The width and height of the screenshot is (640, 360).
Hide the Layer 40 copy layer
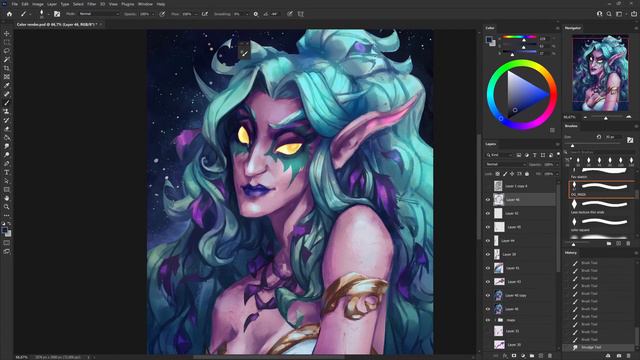click(x=488, y=295)
